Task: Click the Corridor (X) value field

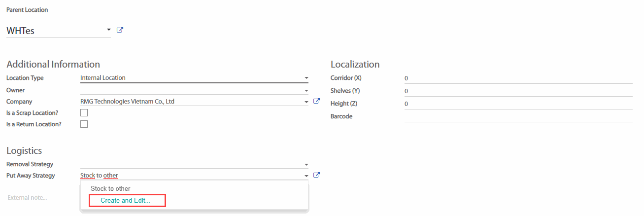Action: (517, 78)
